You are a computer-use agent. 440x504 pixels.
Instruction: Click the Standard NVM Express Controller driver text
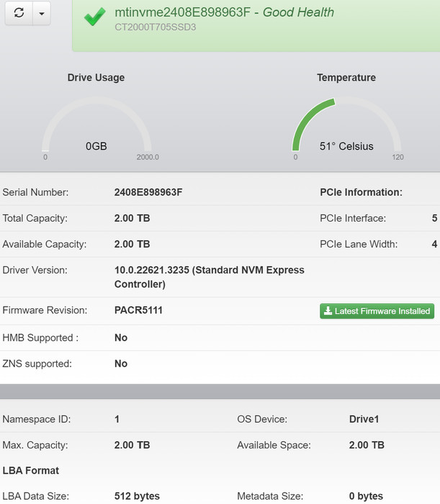(209, 276)
